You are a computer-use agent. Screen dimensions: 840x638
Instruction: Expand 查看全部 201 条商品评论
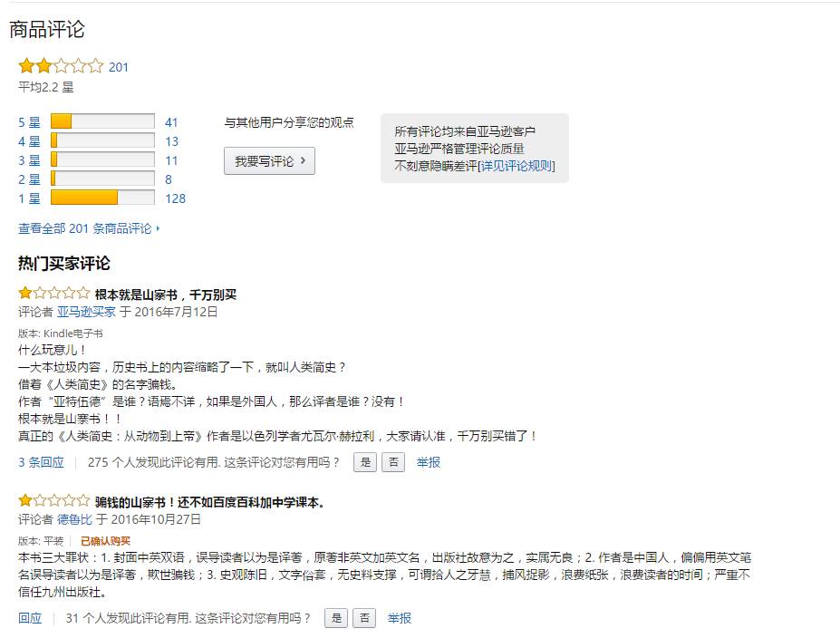point(88,228)
